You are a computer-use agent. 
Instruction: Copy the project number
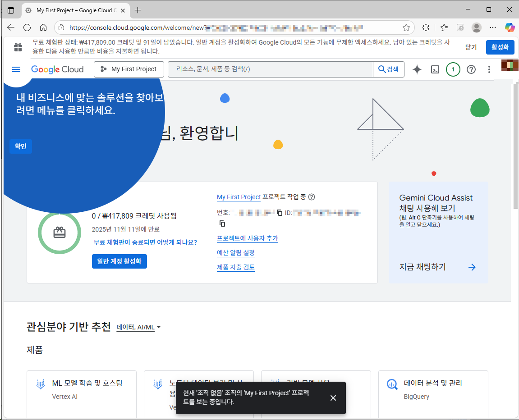[280, 213]
